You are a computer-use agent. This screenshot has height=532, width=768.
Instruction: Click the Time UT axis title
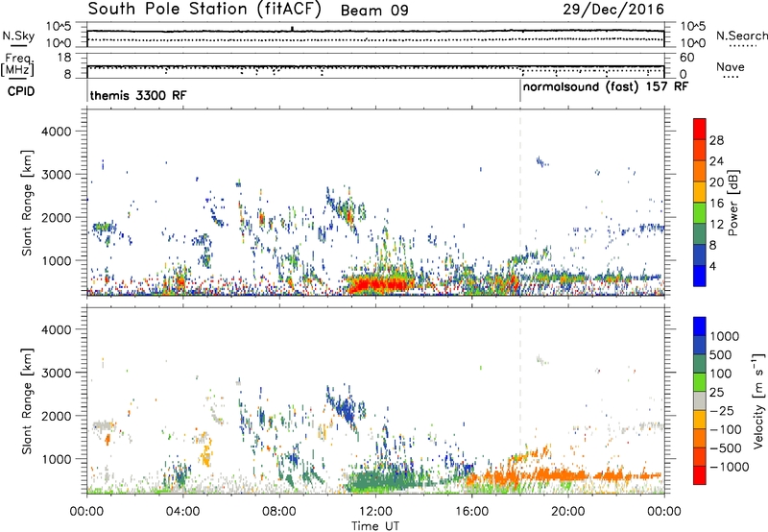tap(375, 526)
